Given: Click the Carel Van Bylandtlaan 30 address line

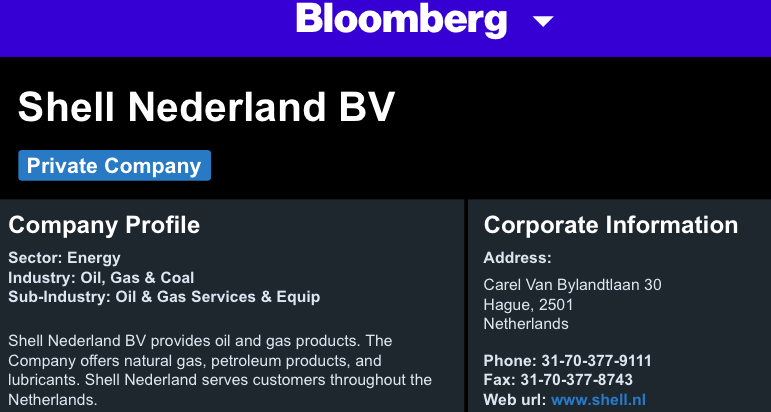Looking at the screenshot, I should (572, 285).
